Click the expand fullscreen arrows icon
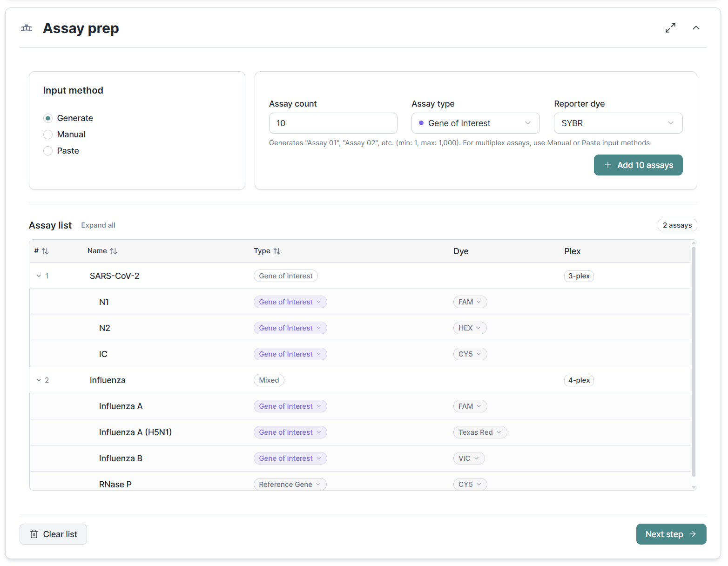Image resolution: width=728 pixels, height=566 pixels. click(670, 28)
